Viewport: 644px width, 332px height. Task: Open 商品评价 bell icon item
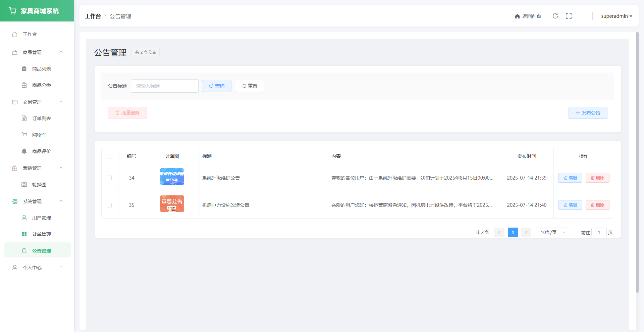pos(24,151)
